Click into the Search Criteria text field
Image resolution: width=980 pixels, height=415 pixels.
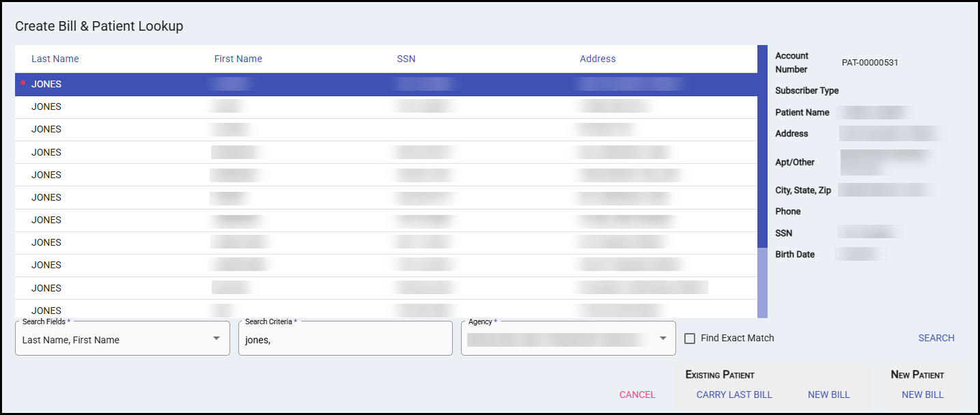[345, 339]
